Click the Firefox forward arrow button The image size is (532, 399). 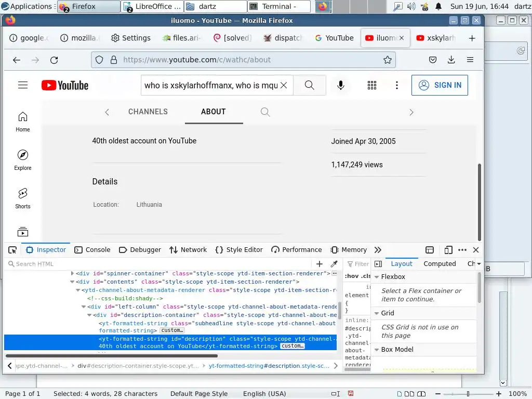[35, 60]
